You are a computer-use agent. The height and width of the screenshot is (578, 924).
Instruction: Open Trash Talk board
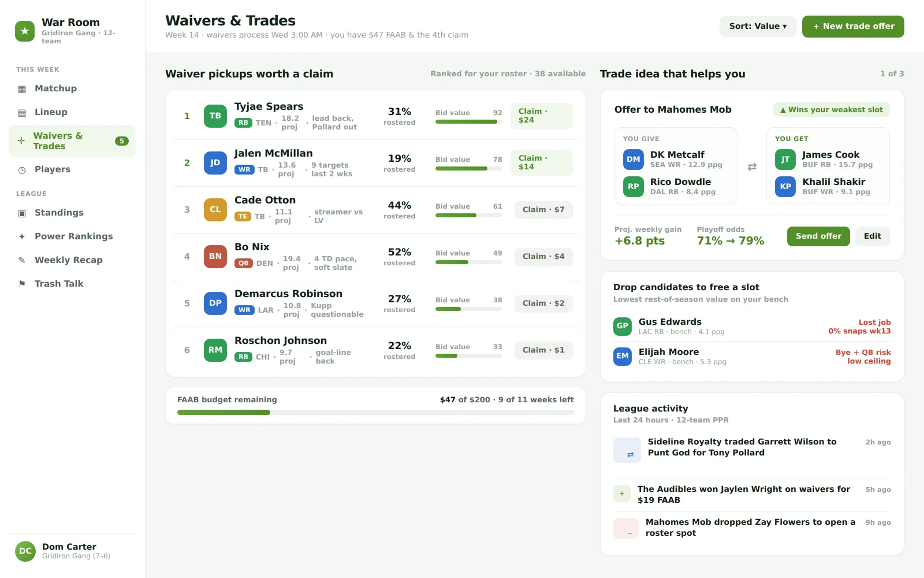[72, 284]
